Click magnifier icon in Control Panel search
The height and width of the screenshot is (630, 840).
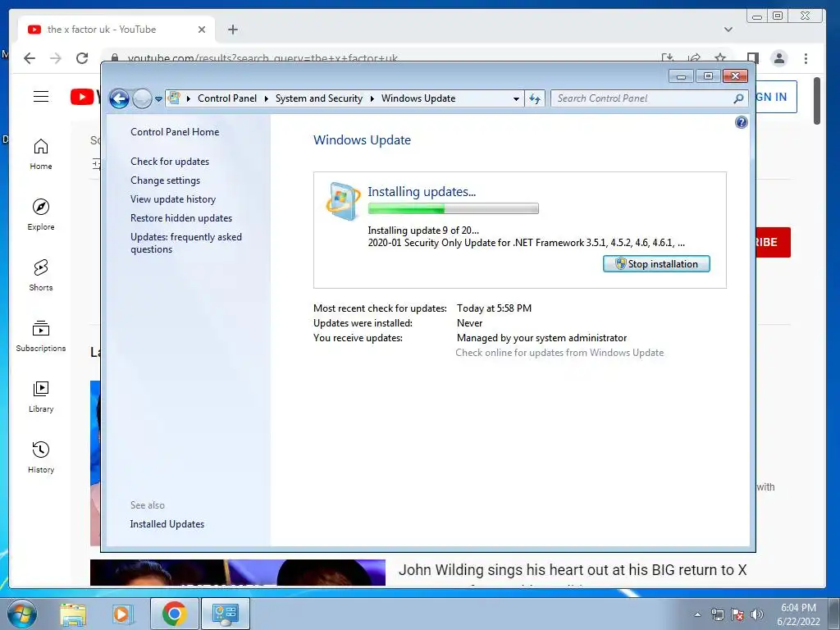(738, 98)
